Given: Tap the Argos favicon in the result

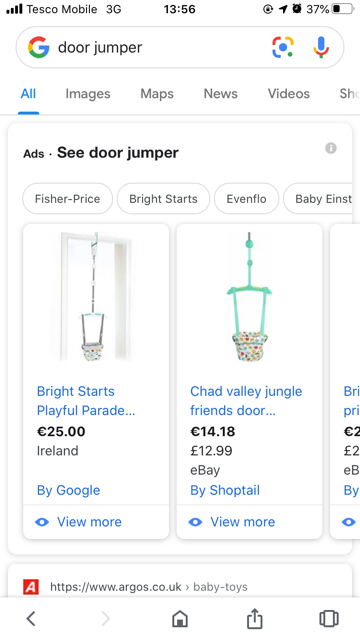Looking at the screenshot, I should click(x=31, y=587).
